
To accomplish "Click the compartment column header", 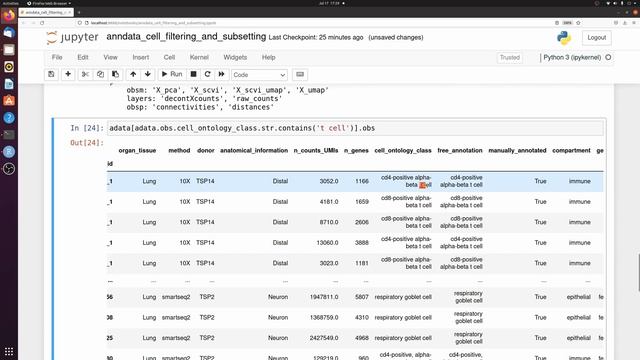I will click(571, 151).
